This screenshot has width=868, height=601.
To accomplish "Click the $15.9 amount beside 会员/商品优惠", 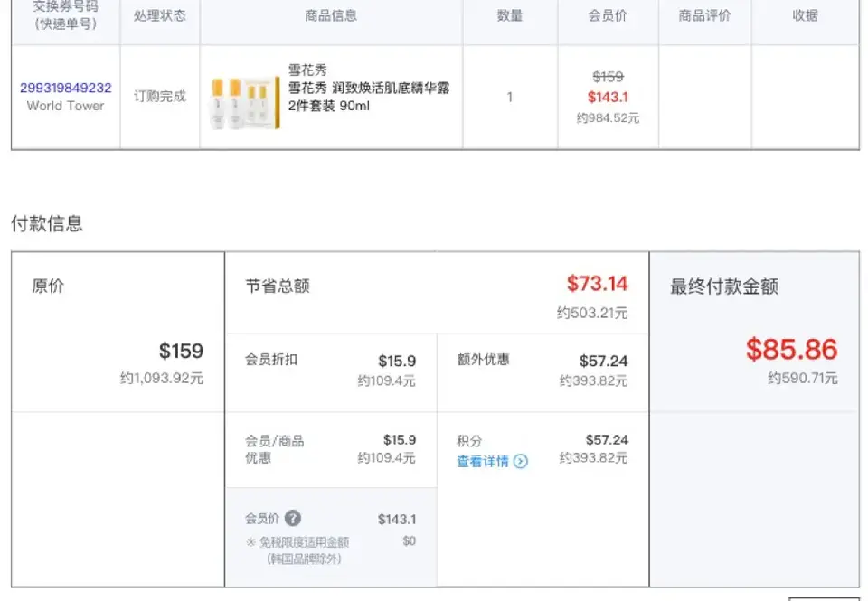I will click(x=399, y=440).
